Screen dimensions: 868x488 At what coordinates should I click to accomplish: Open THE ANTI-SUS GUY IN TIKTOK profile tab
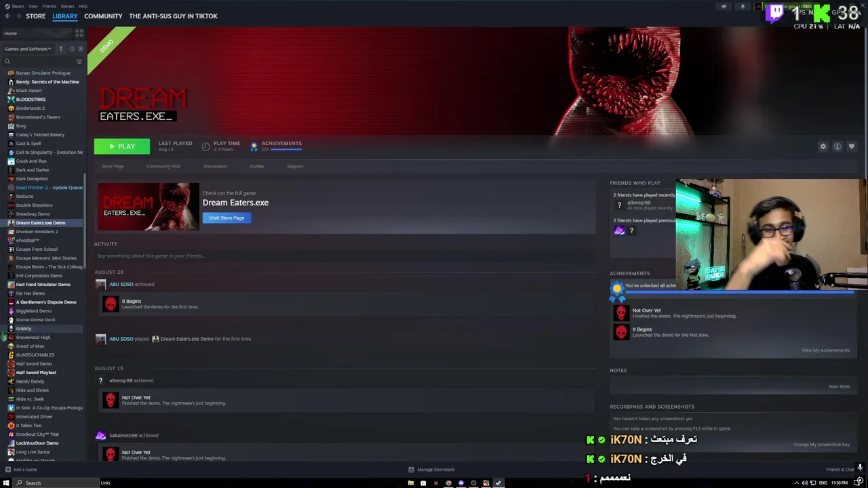173,16
